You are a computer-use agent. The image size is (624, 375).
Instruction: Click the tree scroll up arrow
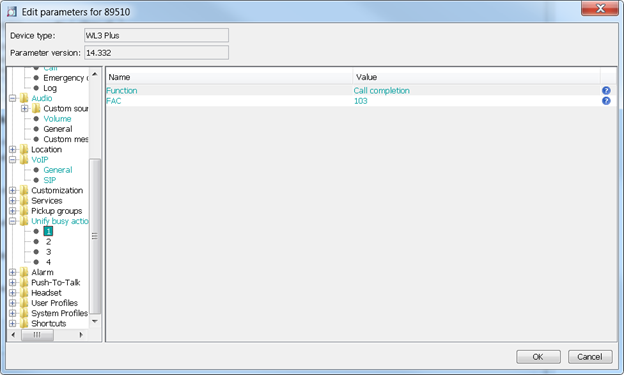point(95,74)
